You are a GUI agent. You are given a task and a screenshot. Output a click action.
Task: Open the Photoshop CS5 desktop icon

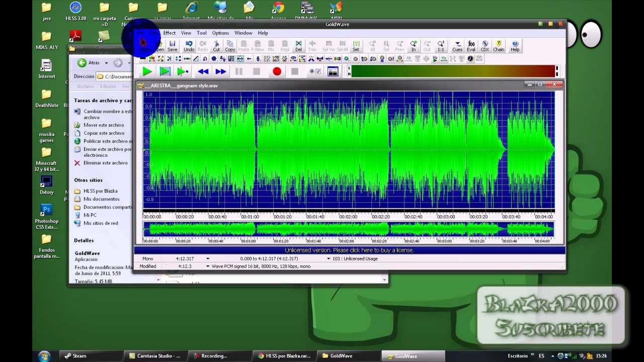46,216
